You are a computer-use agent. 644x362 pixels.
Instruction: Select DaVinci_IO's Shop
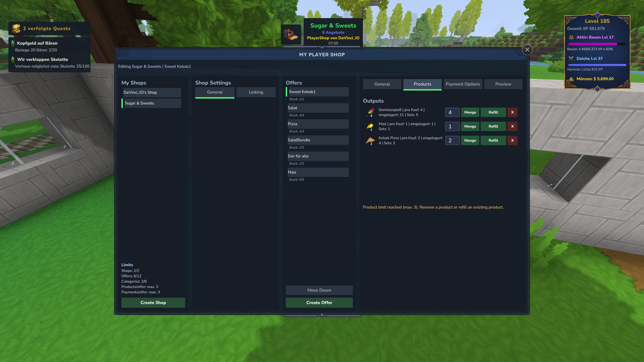(x=152, y=93)
